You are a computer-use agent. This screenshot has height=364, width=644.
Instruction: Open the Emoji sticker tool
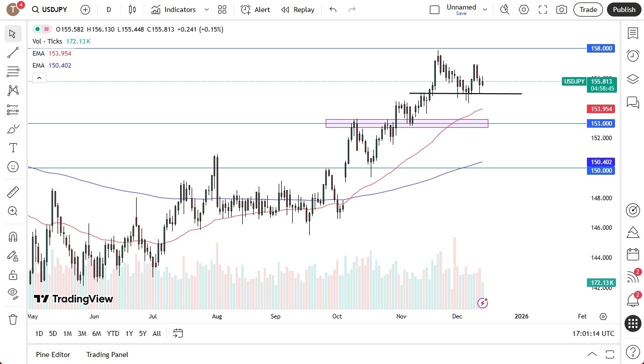(x=13, y=167)
